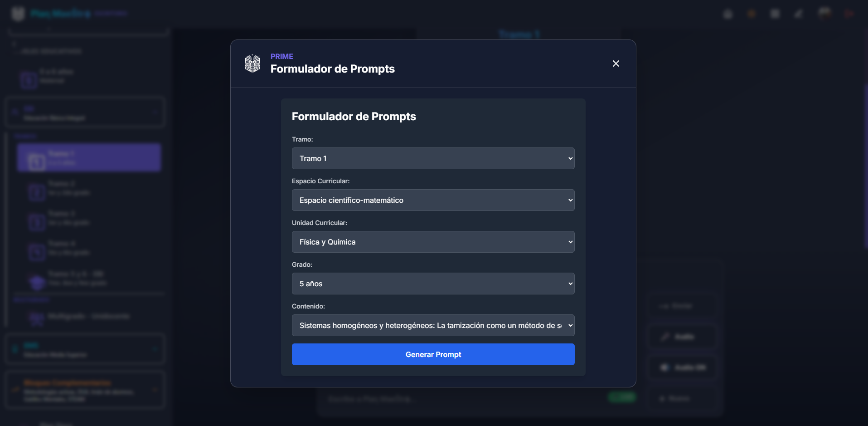
Task: Expand the Contenido dropdown
Action: pyautogui.click(x=433, y=325)
